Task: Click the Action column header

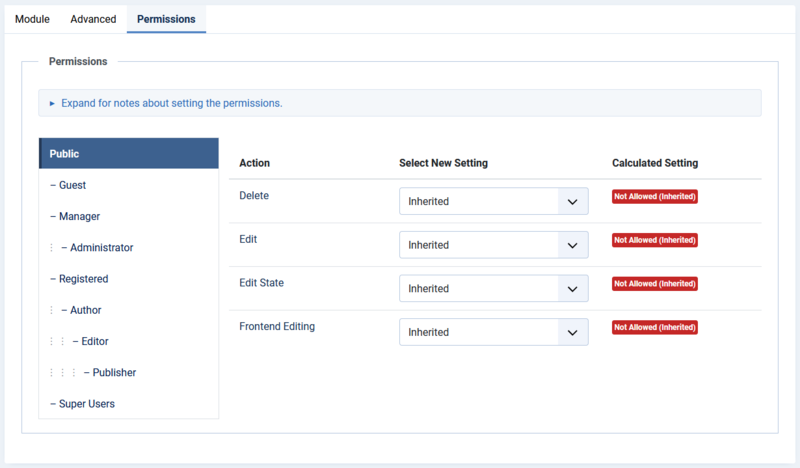Action: pyautogui.click(x=255, y=163)
